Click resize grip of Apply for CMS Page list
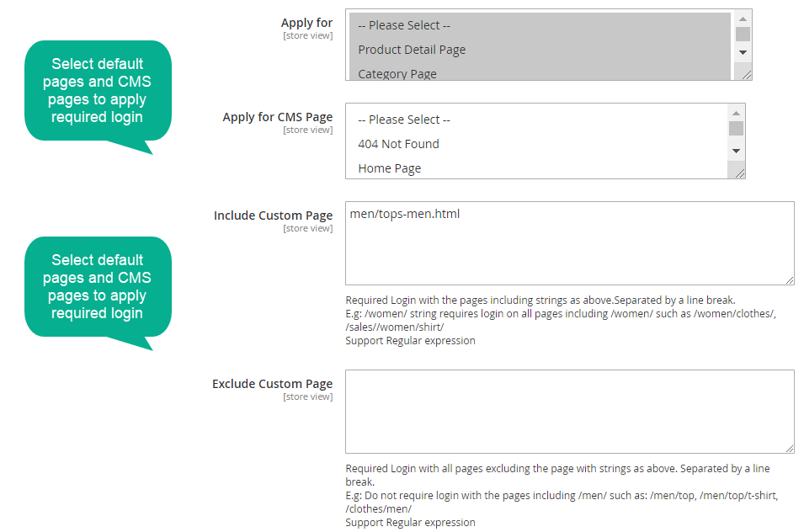 739,173
